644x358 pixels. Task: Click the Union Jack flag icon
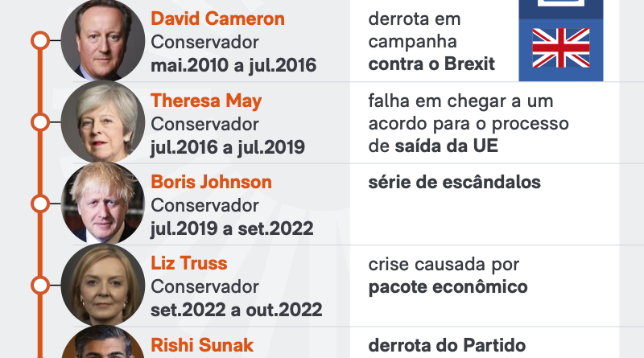(561, 48)
